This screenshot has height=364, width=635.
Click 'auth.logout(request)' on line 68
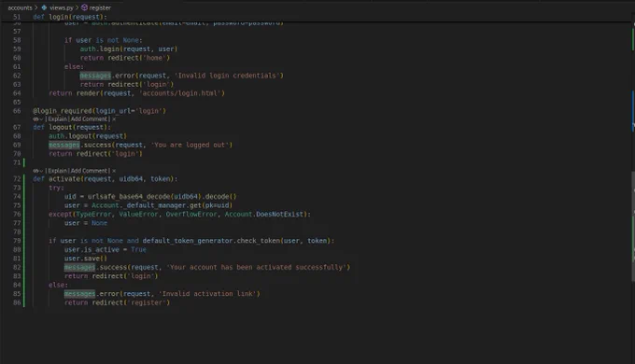tap(88, 136)
